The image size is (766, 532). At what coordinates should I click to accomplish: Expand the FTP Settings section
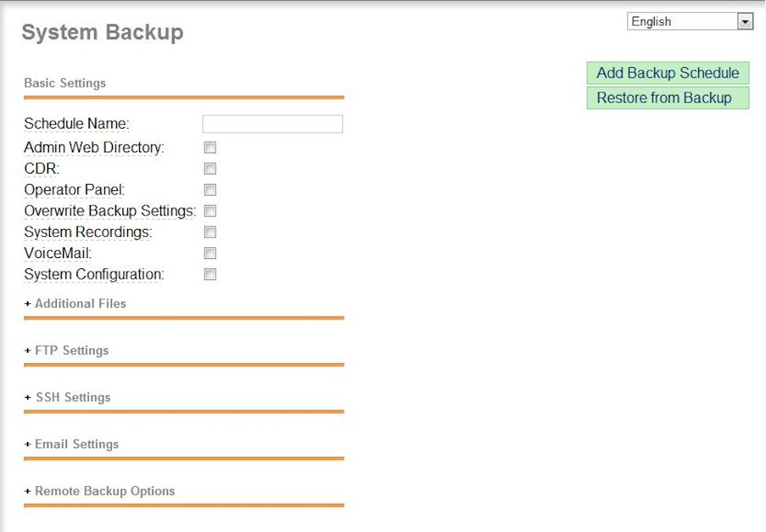pyautogui.click(x=66, y=350)
